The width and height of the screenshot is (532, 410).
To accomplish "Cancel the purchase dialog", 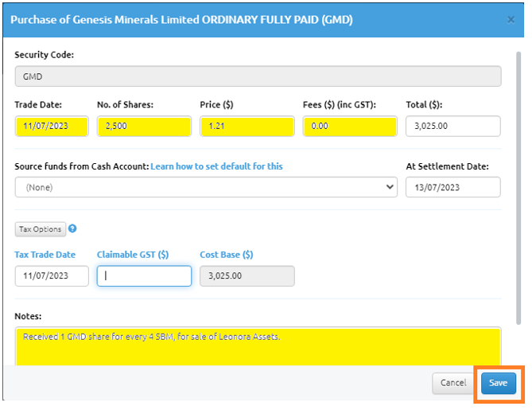I will pos(453,383).
